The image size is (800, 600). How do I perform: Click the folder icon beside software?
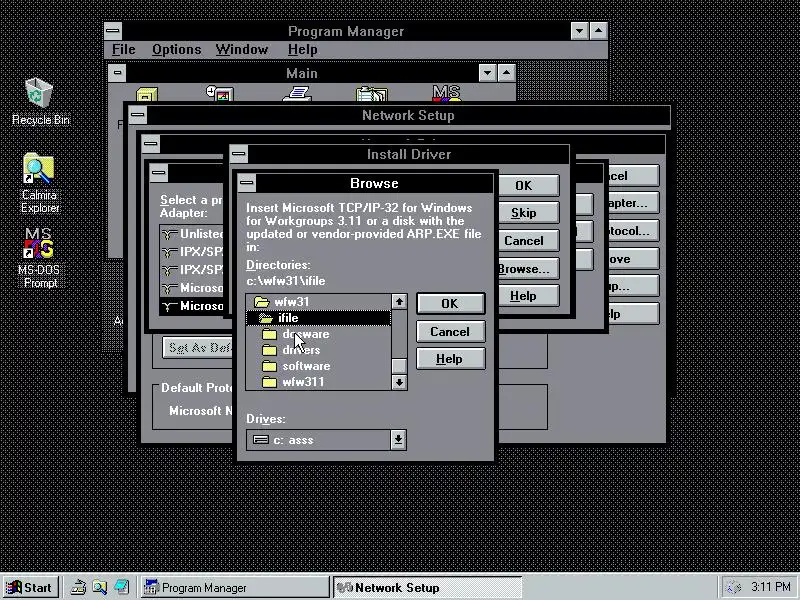coord(269,366)
